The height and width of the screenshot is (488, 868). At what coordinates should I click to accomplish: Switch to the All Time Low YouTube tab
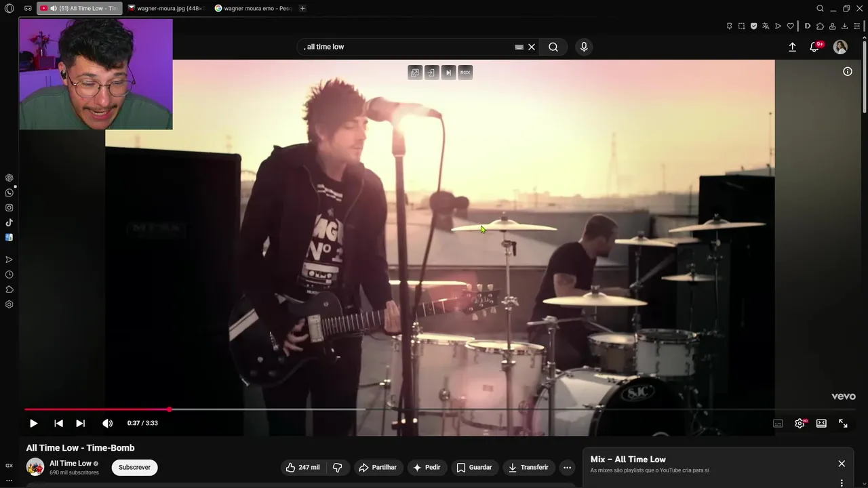click(x=79, y=8)
